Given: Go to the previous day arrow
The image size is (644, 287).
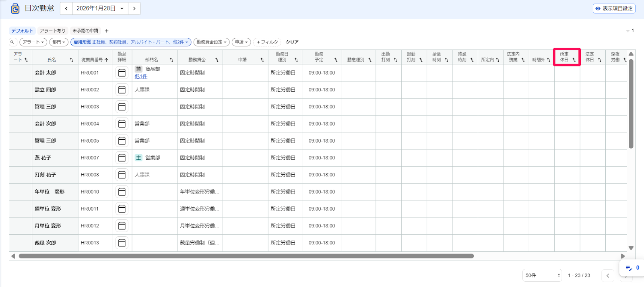Looking at the screenshot, I should click(x=66, y=8).
